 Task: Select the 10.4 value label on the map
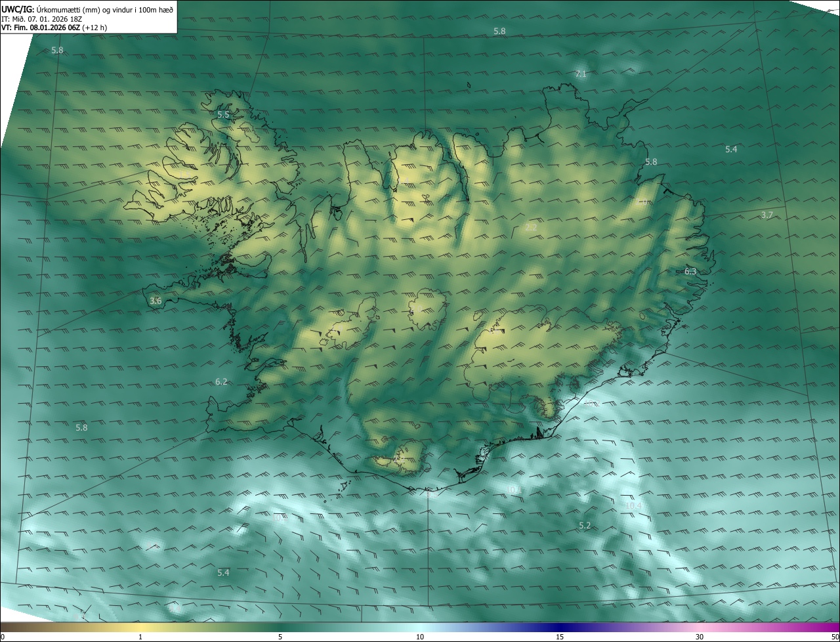(633, 506)
